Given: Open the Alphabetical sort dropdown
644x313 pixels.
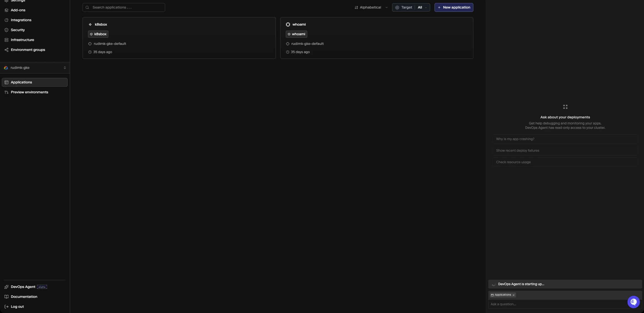Looking at the screenshot, I should click(371, 7).
